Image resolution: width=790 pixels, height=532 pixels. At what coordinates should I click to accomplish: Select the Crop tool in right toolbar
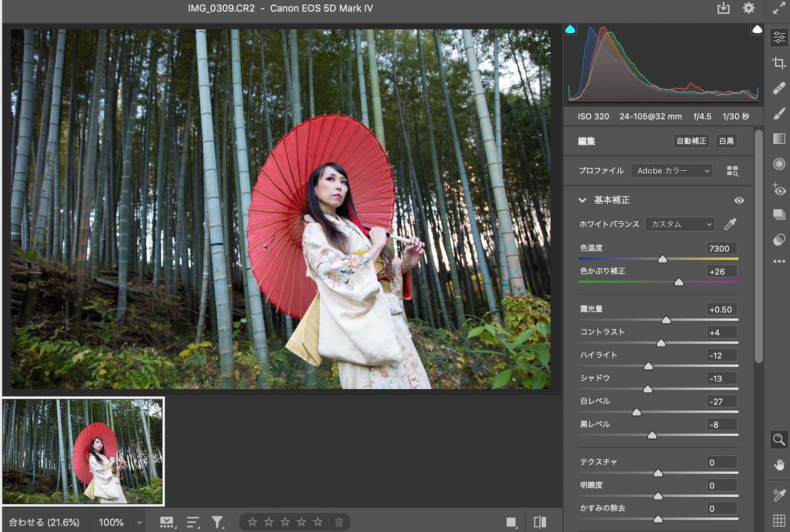pyautogui.click(x=778, y=63)
